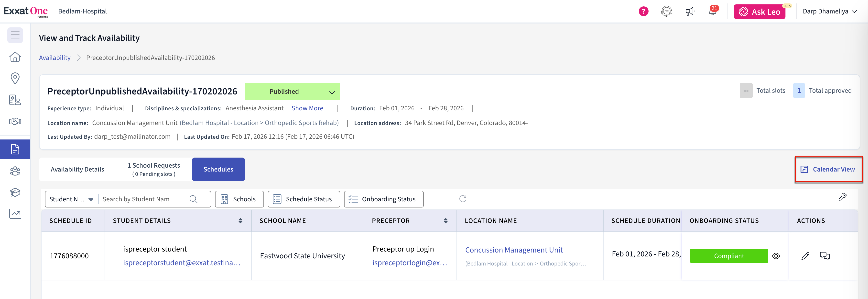Click the notifications bell icon
This screenshot has height=299, width=868.
(712, 11)
